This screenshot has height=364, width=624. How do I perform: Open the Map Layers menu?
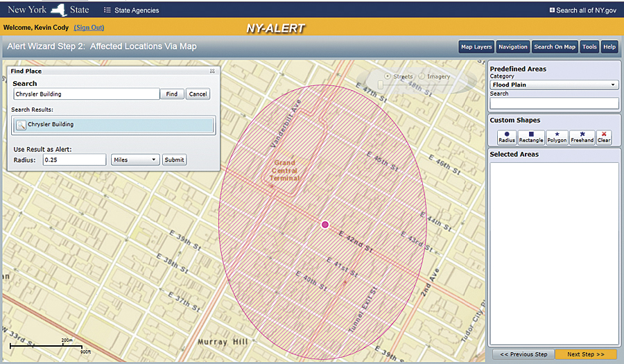coord(476,47)
